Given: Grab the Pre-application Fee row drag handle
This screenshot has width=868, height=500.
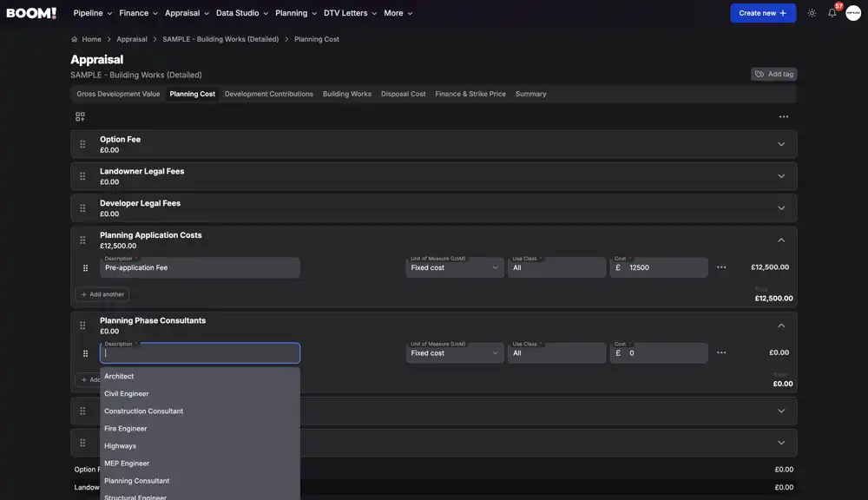Looking at the screenshot, I should click(x=85, y=268).
